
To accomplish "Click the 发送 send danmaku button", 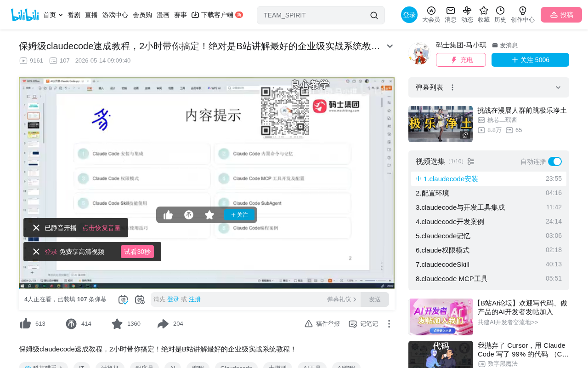I will pyautogui.click(x=375, y=299).
